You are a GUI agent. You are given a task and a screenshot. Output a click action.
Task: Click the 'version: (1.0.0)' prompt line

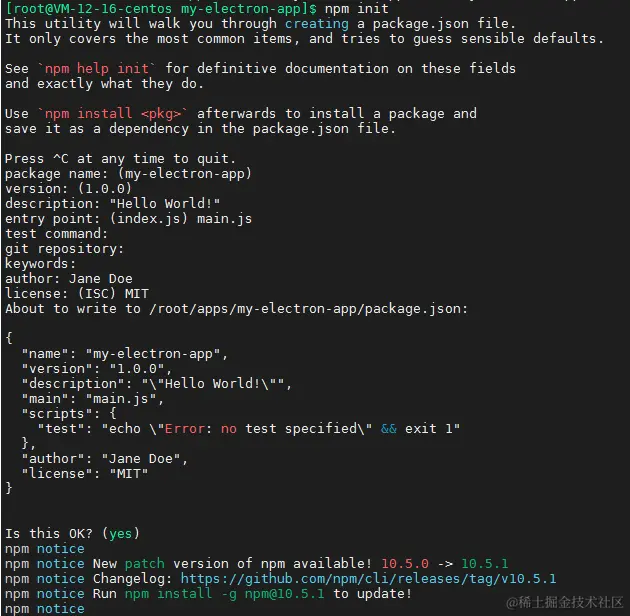pos(68,188)
